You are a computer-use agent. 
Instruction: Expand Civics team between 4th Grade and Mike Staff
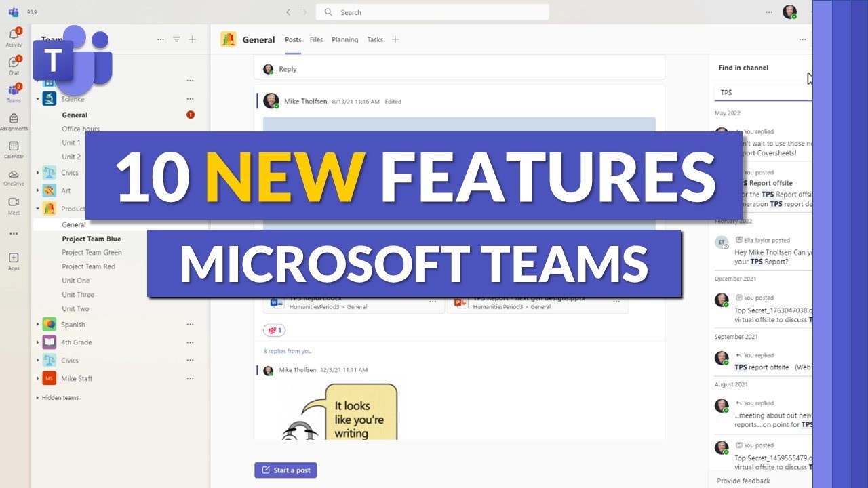[x=38, y=361]
